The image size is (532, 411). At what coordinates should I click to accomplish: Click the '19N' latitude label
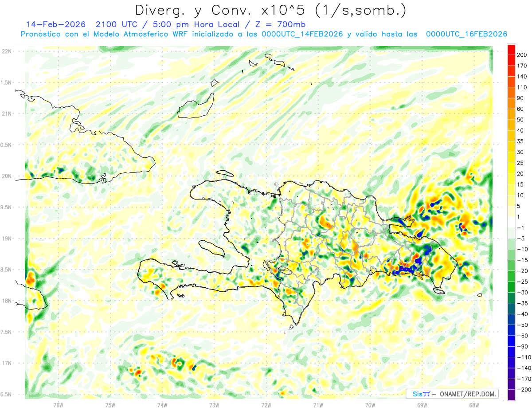pos(7,239)
